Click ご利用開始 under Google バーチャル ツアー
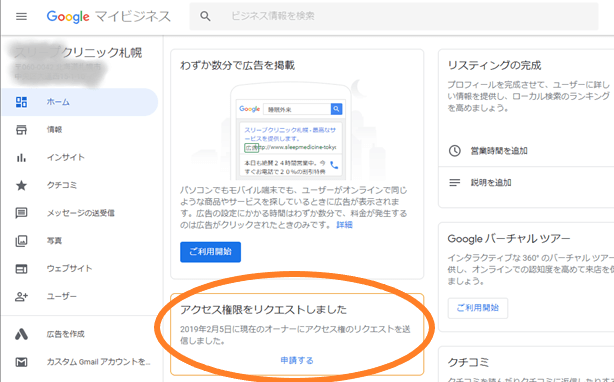 (x=478, y=308)
